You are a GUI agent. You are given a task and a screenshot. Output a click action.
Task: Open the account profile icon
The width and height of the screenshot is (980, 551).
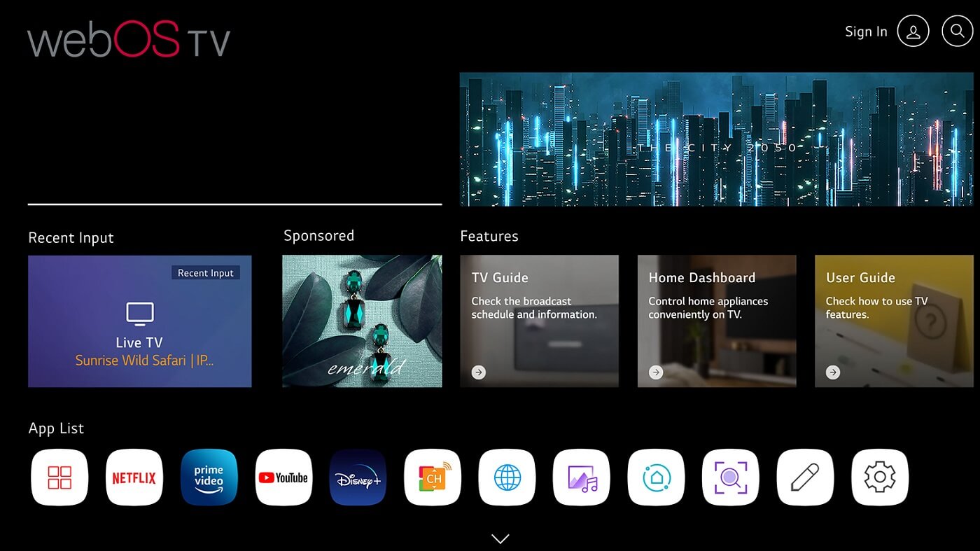tap(913, 32)
